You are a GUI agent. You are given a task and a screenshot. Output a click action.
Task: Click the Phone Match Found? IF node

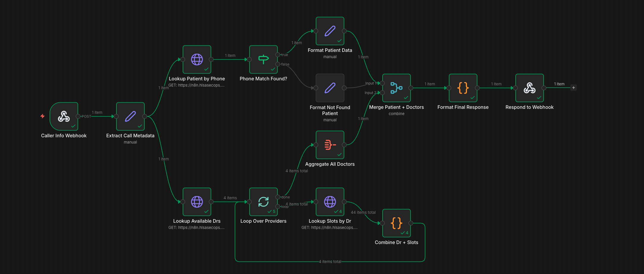tap(263, 59)
